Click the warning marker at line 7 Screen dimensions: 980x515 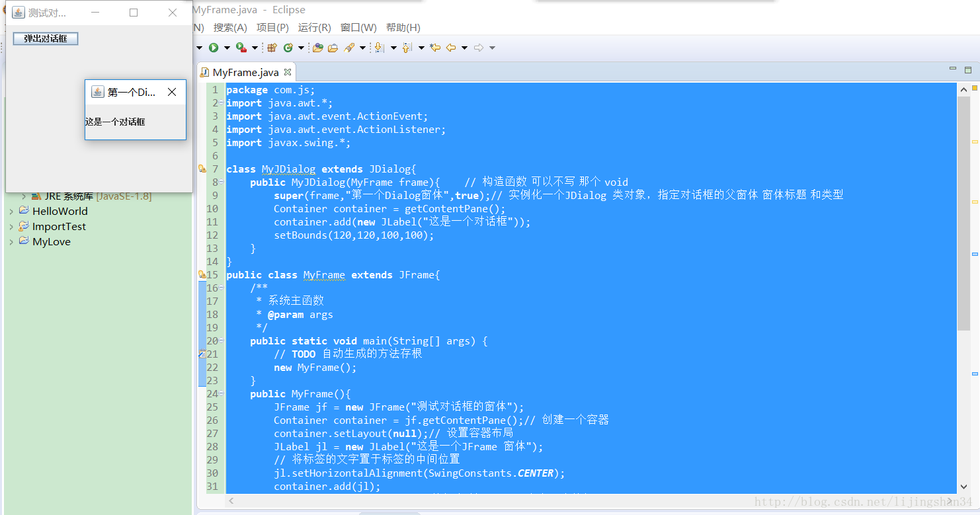(x=202, y=169)
